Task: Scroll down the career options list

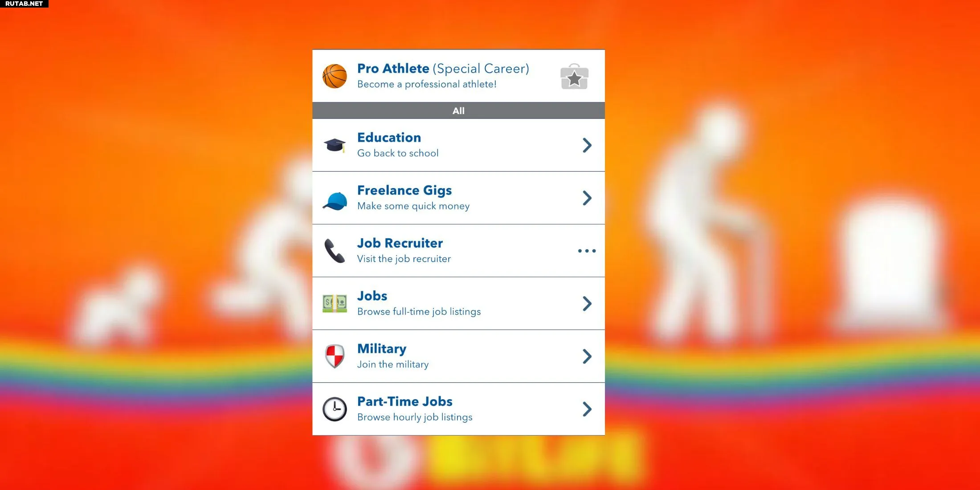Action: coord(458,408)
